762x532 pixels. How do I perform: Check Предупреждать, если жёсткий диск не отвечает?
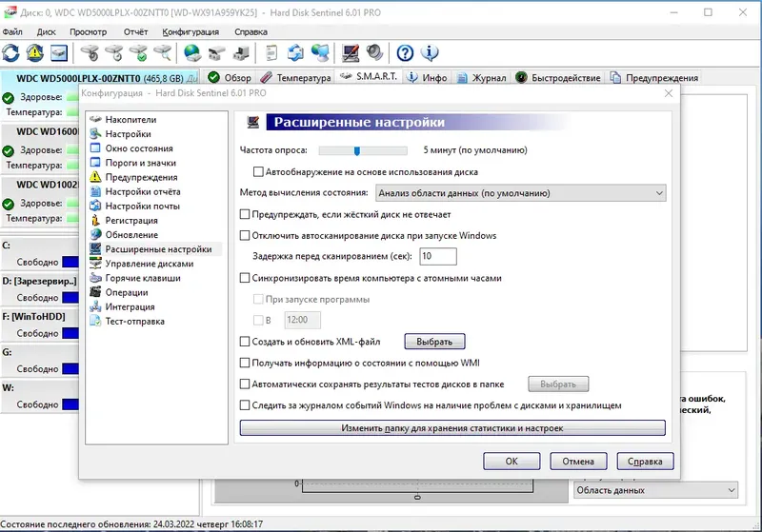(245, 214)
